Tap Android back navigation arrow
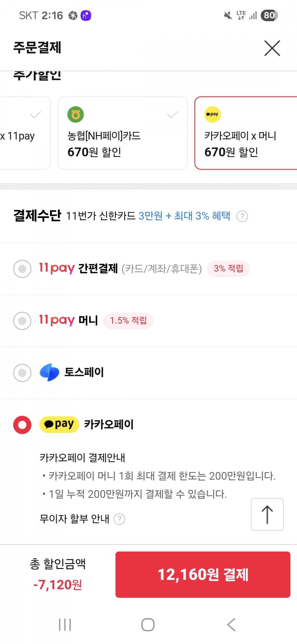This screenshot has height=644, width=297. 231,625
